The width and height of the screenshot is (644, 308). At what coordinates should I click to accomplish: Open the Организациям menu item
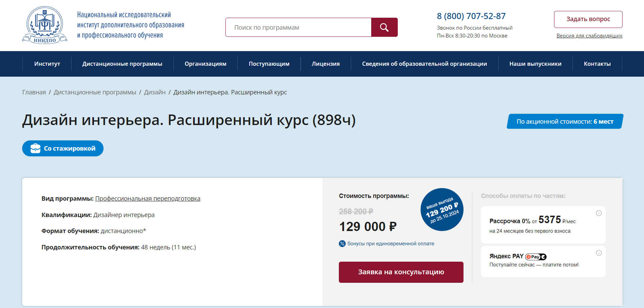(x=205, y=64)
